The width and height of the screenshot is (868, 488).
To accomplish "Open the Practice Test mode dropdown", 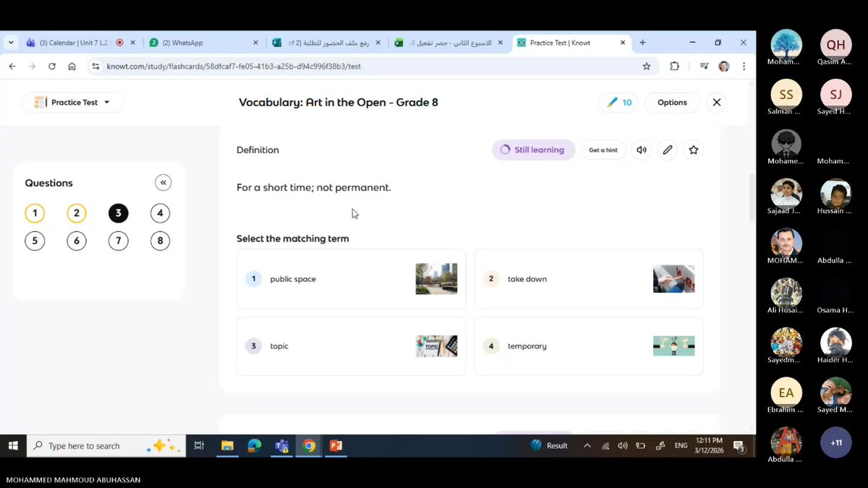I will 72,102.
